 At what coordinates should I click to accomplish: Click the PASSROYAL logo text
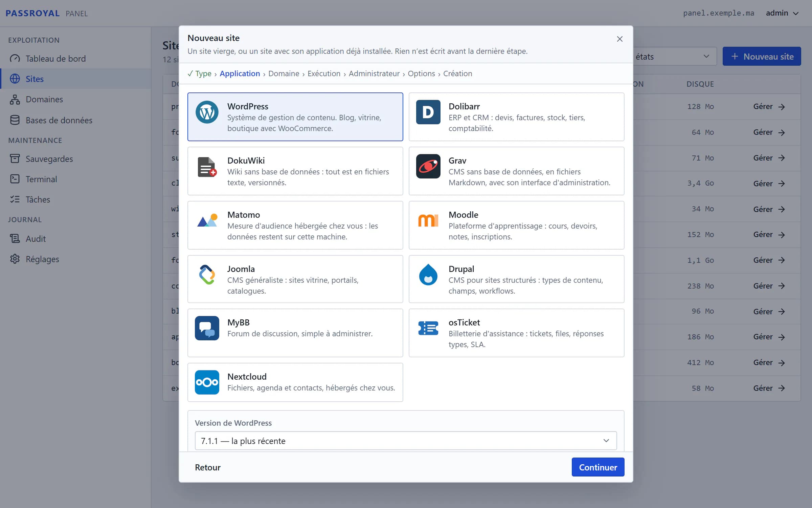click(32, 13)
